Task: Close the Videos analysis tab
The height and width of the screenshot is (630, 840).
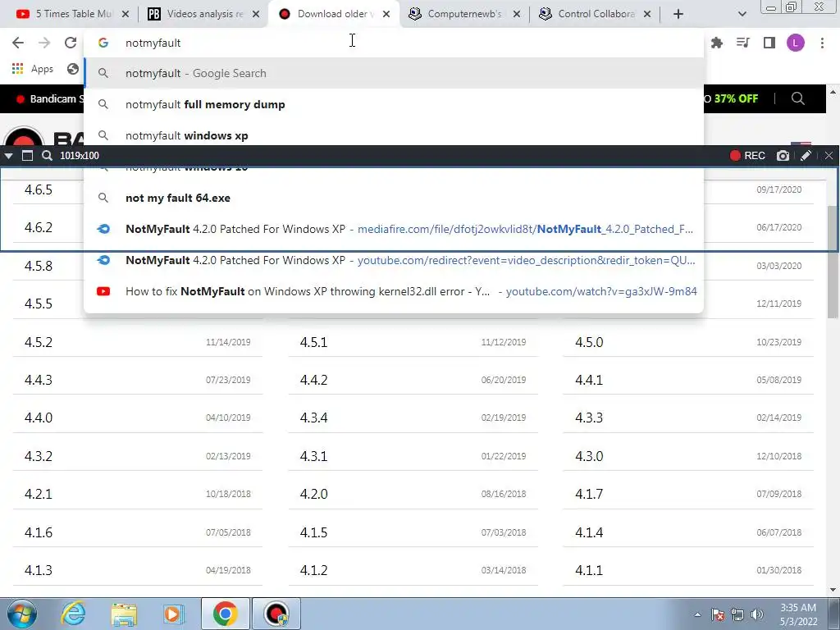Action: 256,14
